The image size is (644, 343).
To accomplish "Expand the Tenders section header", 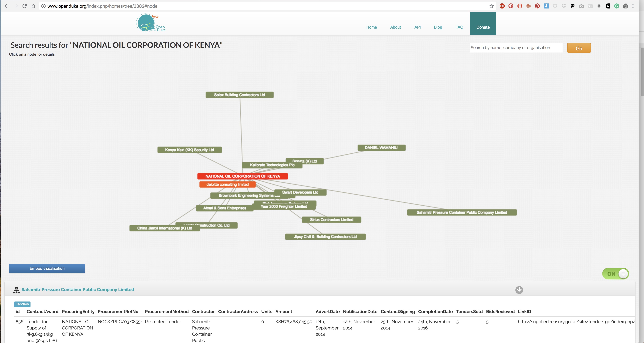I will [22, 304].
